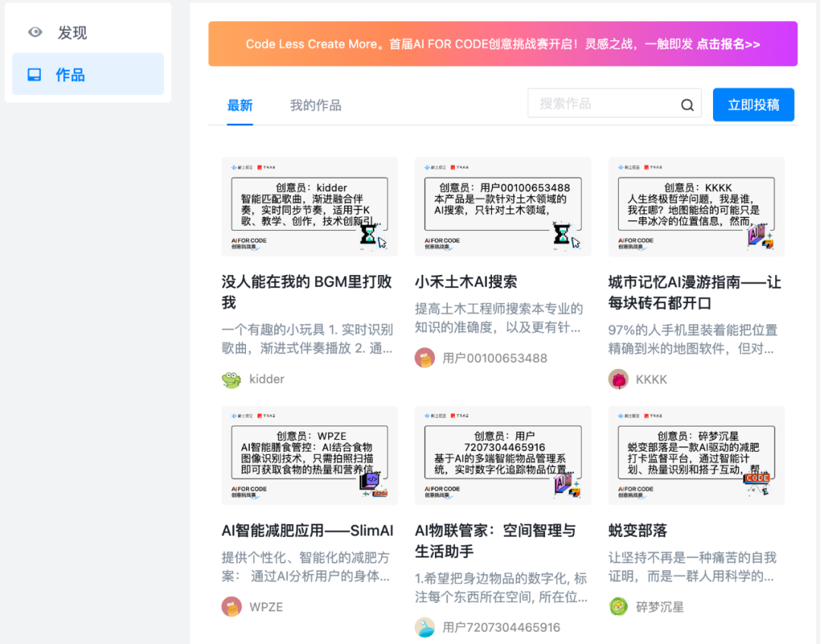820x644 pixels.
Task: Click description 提供个性化、智能化的减肥方案
Action: pyautogui.click(x=305, y=567)
